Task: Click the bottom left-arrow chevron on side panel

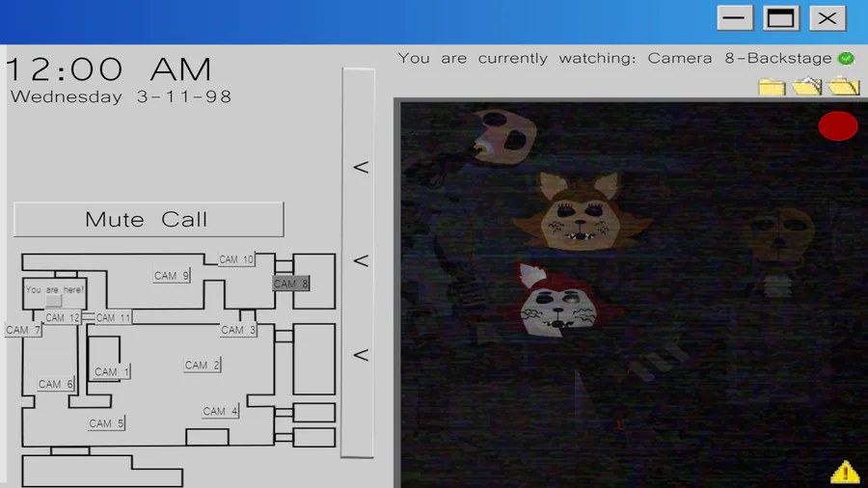Action: [361, 355]
